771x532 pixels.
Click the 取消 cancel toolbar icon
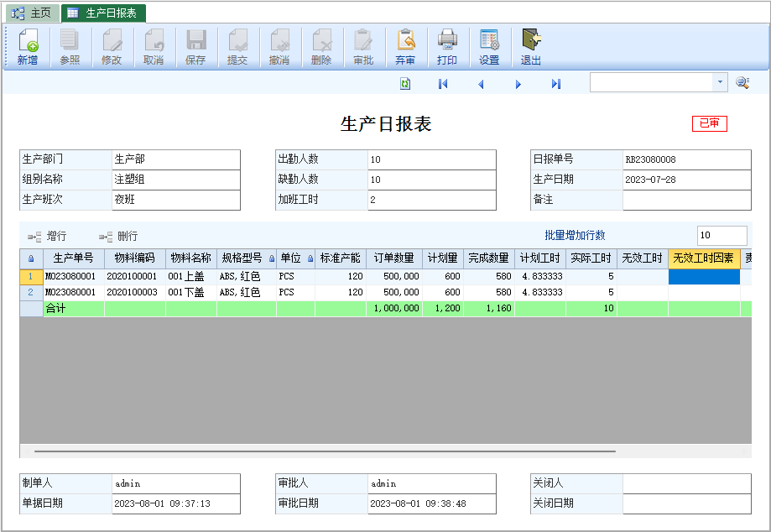(154, 47)
